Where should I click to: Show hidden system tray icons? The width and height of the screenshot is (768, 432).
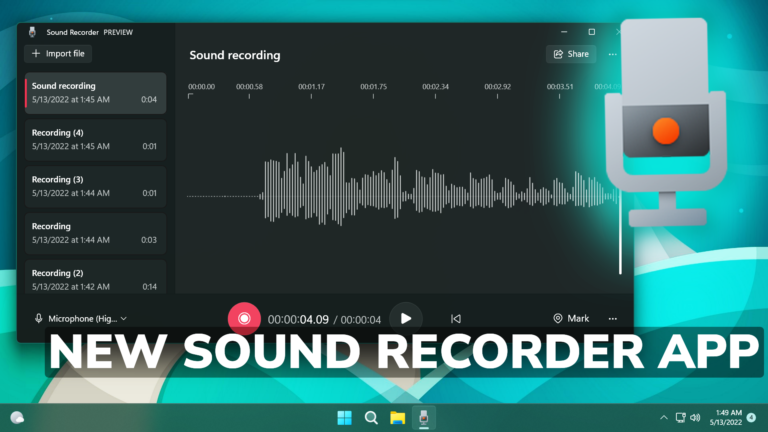pos(663,417)
